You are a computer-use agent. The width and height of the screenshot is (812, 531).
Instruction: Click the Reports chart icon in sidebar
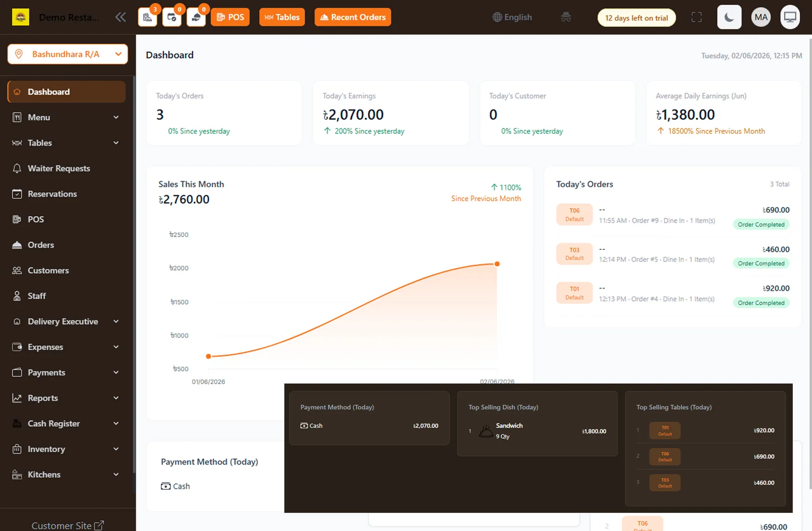pyautogui.click(x=17, y=398)
